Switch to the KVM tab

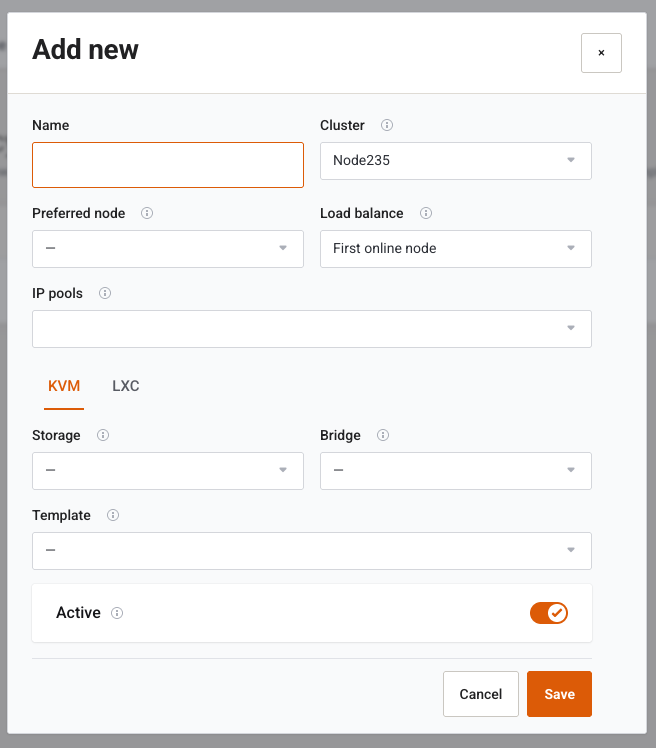[x=64, y=386]
